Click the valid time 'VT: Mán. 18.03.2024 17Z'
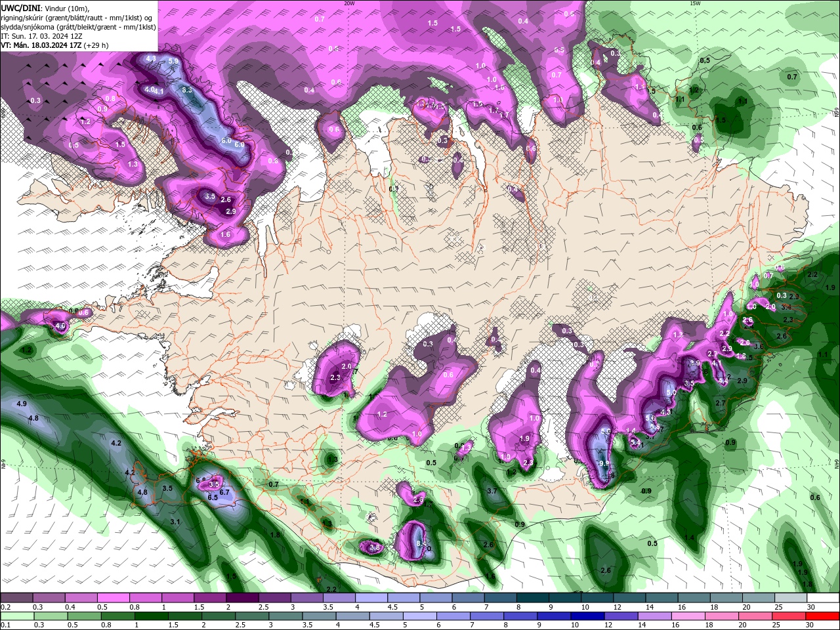Viewport: 840px width, 630px height. (x=41, y=45)
